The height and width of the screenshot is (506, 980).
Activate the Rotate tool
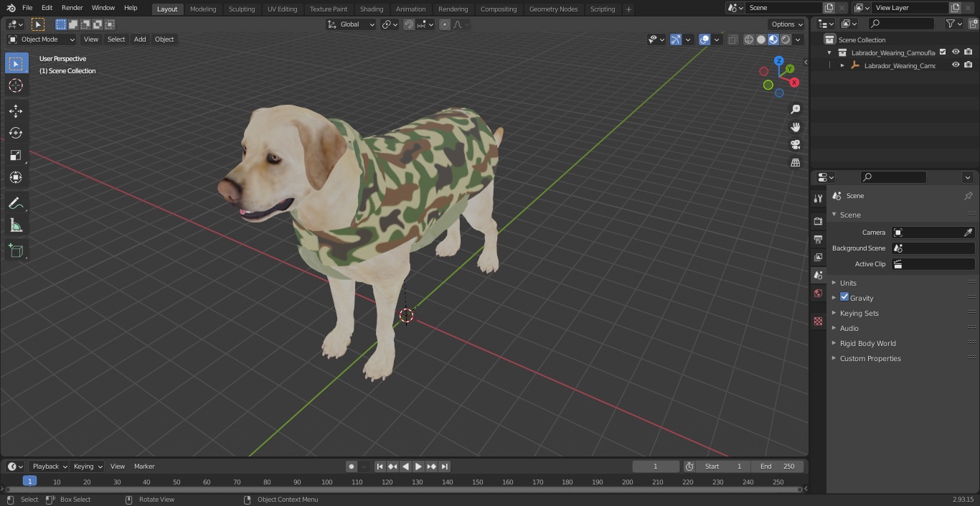point(16,133)
